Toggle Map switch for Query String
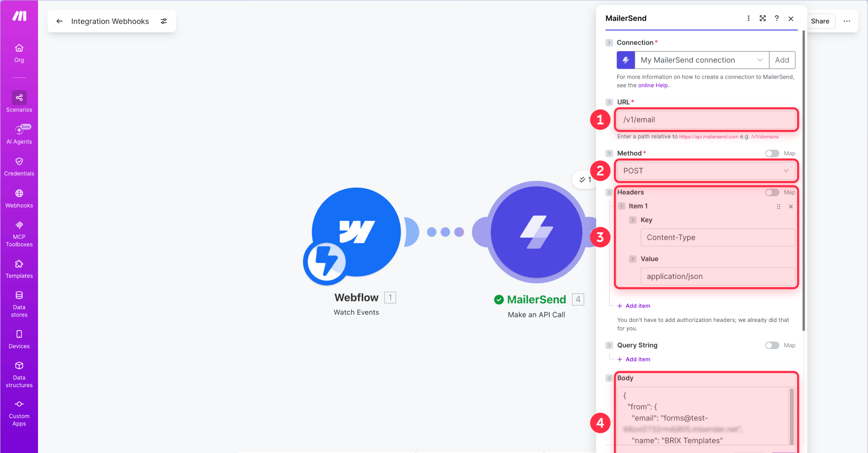This screenshot has height=453, width=868. (772, 345)
